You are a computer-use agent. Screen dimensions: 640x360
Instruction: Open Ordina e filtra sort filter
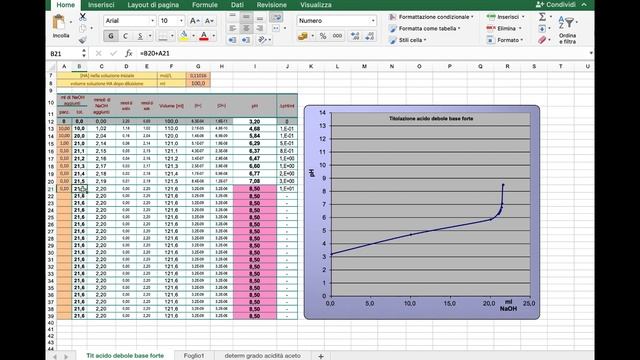567,30
